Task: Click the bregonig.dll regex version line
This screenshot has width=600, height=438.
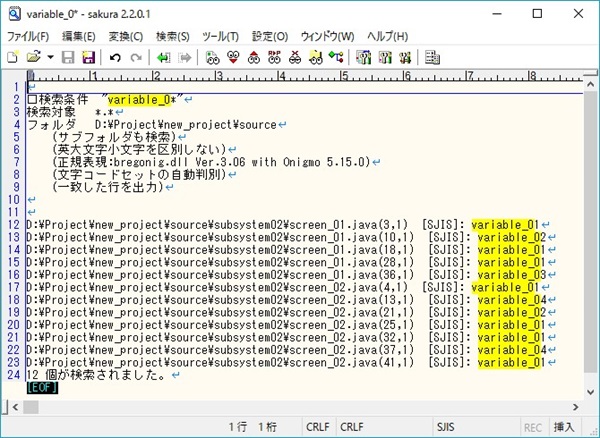Action: click(x=216, y=162)
